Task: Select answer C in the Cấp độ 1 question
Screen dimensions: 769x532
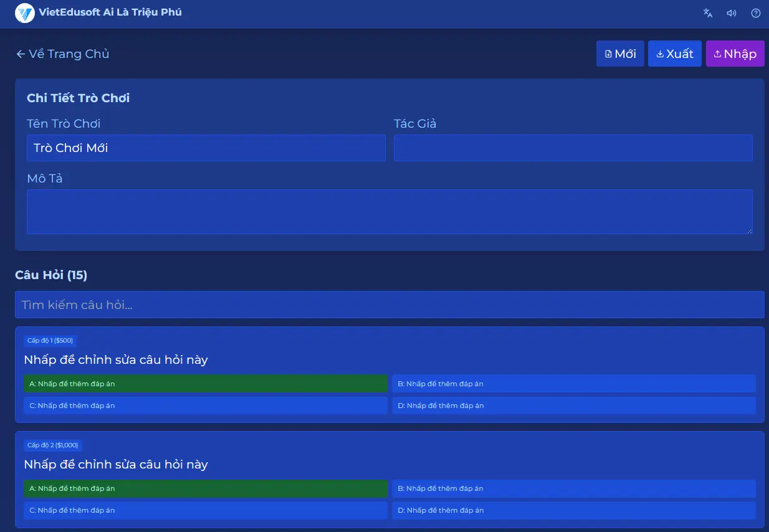Action: pyautogui.click(x=206, y=406)
